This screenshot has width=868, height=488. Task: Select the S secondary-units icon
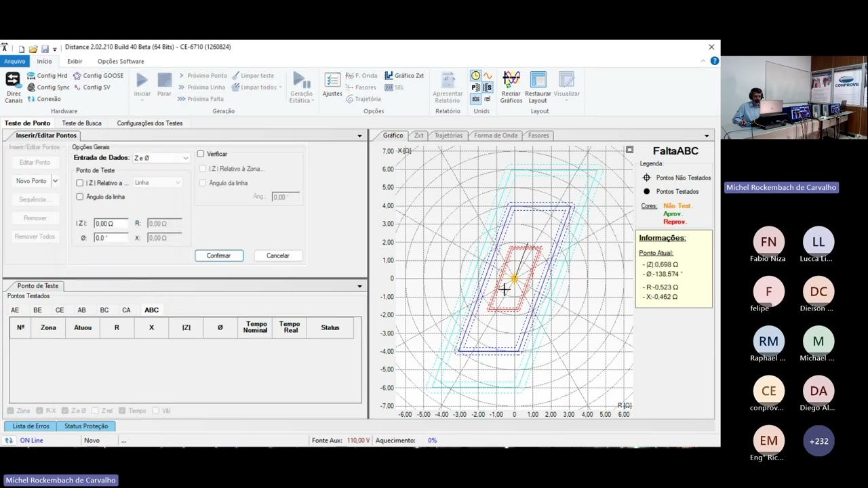pos(487,87)
